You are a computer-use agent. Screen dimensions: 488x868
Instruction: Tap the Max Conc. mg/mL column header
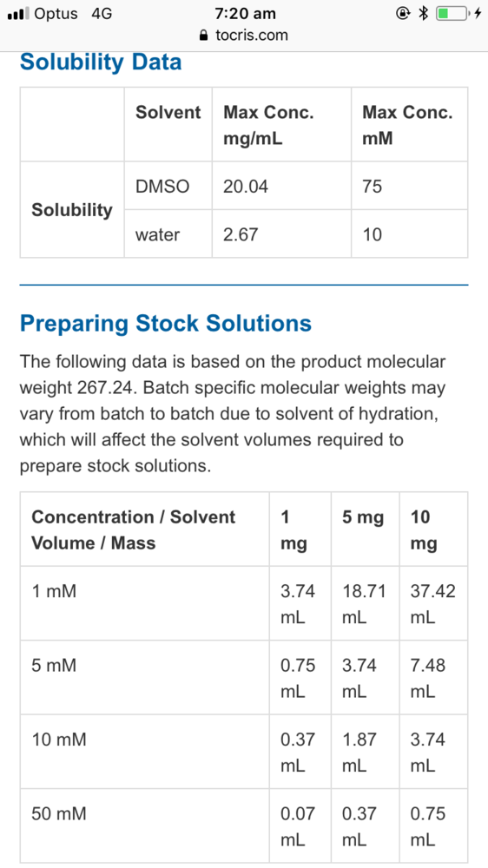[x=281, y=124]
